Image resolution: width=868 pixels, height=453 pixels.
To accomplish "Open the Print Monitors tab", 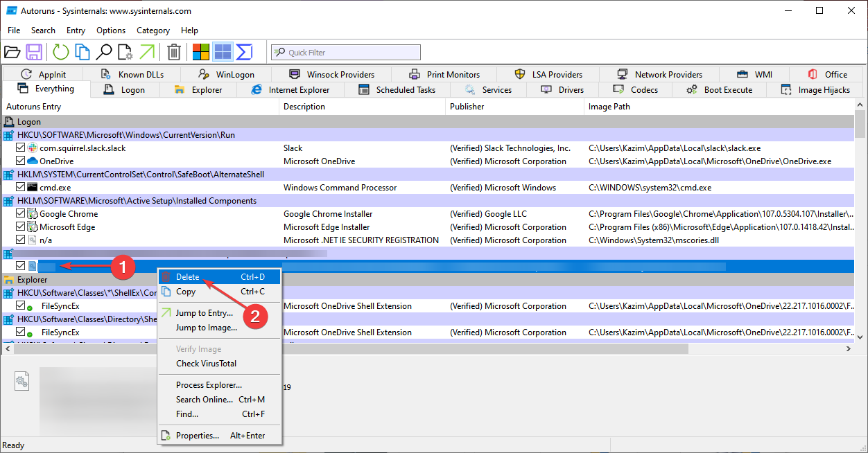I will 444,75.
